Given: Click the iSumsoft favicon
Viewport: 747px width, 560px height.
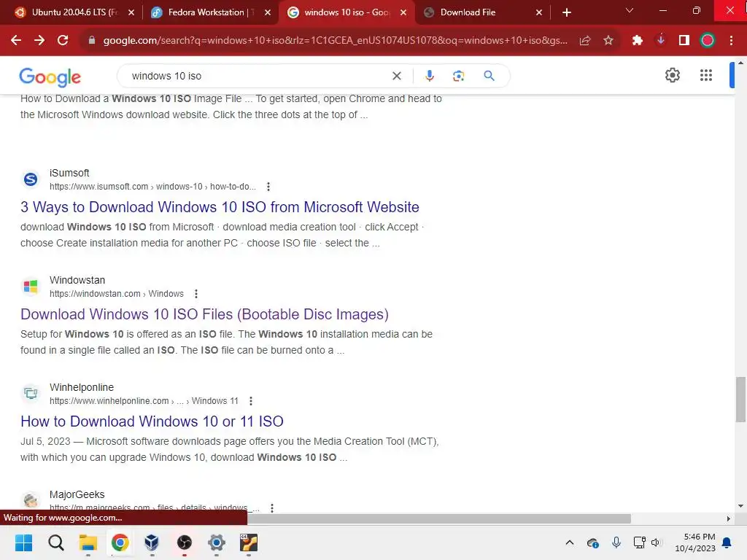Looking at the screenshot, I should 31,179.
